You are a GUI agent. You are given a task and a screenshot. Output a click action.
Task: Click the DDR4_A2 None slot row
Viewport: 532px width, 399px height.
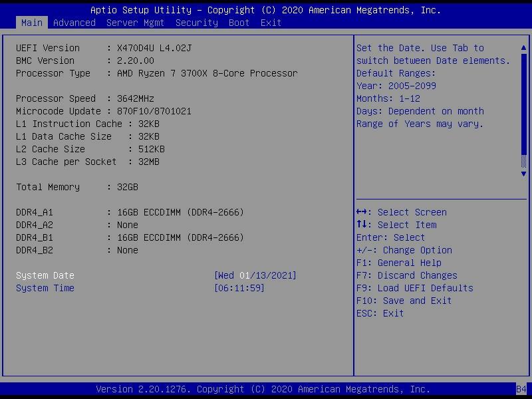pos(77,225)
